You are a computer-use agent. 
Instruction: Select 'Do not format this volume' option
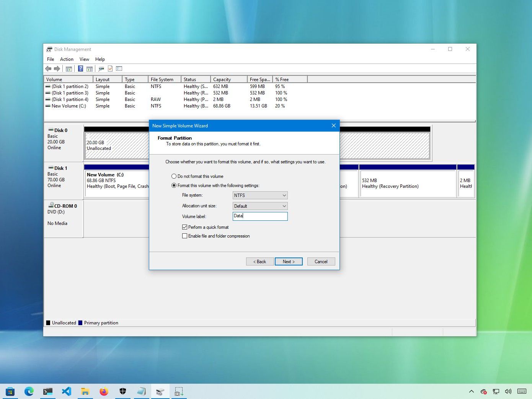click(174, 176)
